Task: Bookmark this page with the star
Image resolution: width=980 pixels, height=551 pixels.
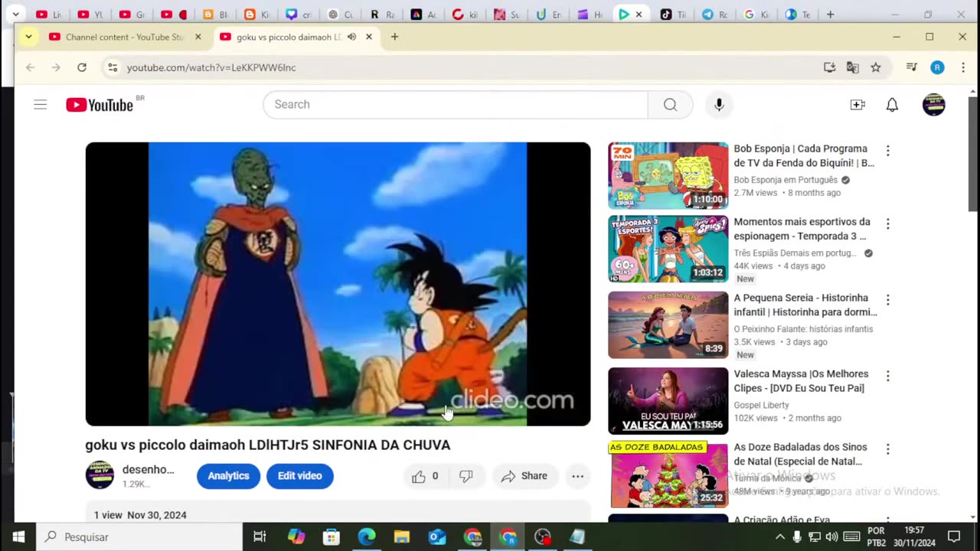Action: 876,67
